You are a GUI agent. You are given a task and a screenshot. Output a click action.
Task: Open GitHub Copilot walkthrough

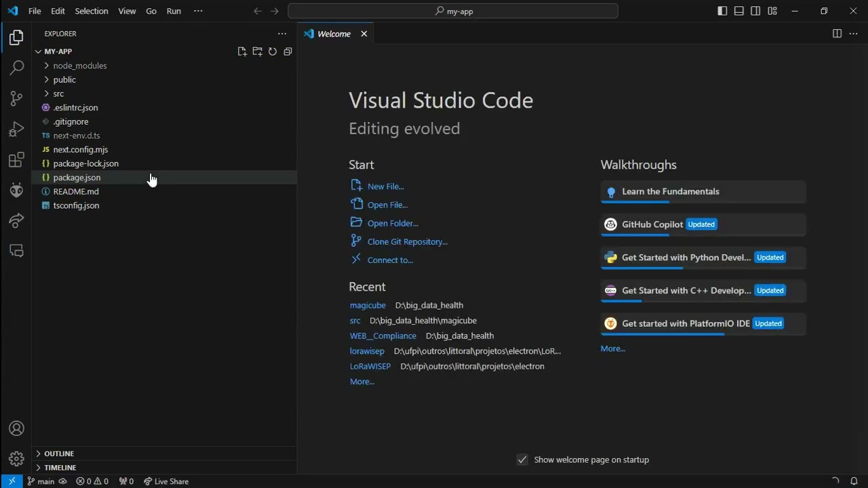tap(703, 224)
